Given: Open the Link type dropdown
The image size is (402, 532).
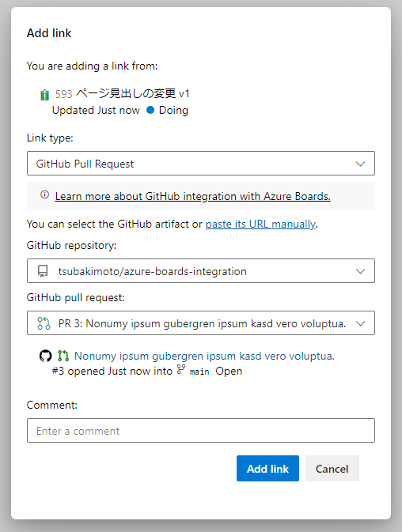Looking at the screenshot, I should (201, 164).
